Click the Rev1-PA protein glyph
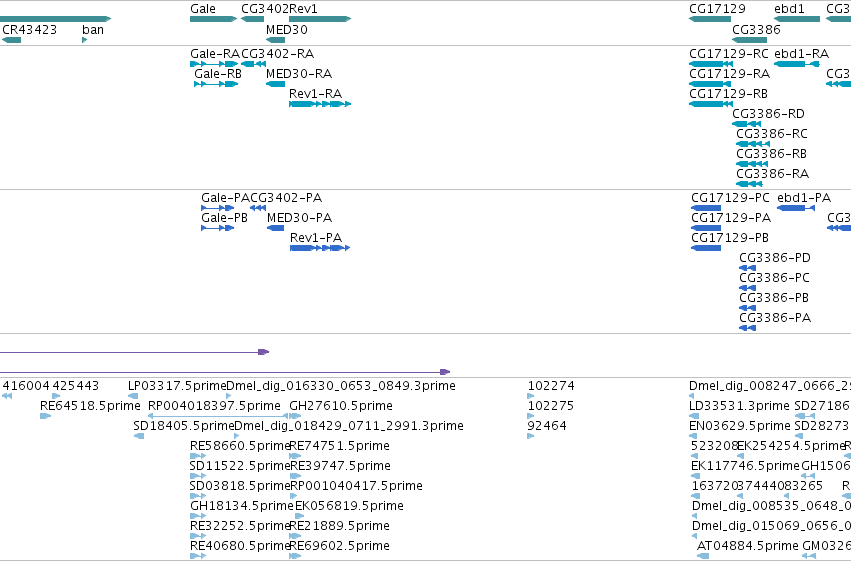This screenshot has height=561, width=851. 320,248
